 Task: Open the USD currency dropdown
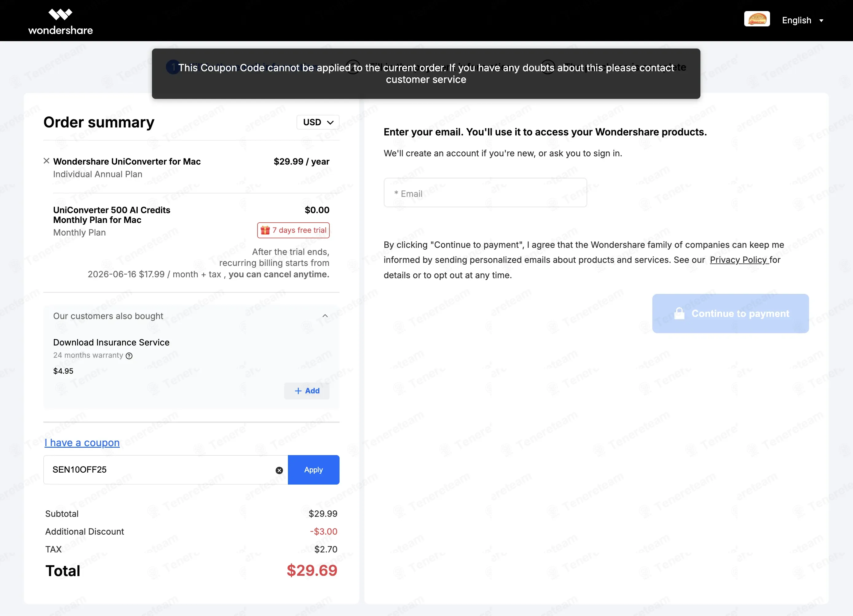[318, 122]
